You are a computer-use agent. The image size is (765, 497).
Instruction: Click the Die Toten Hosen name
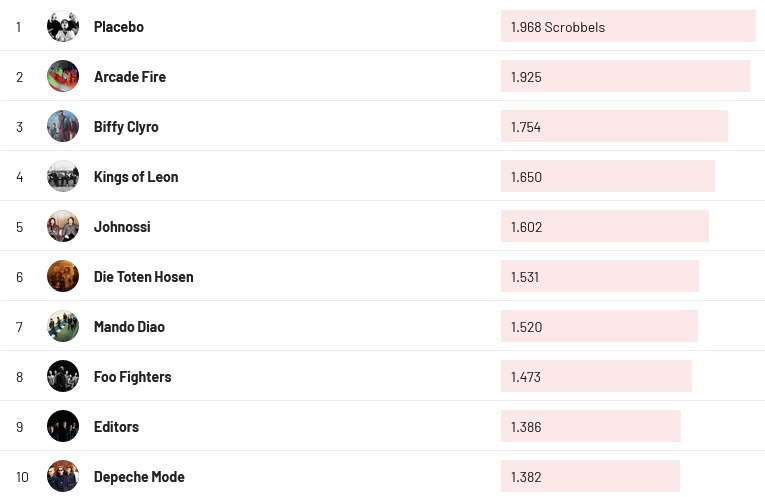click(x=144, y=277)
